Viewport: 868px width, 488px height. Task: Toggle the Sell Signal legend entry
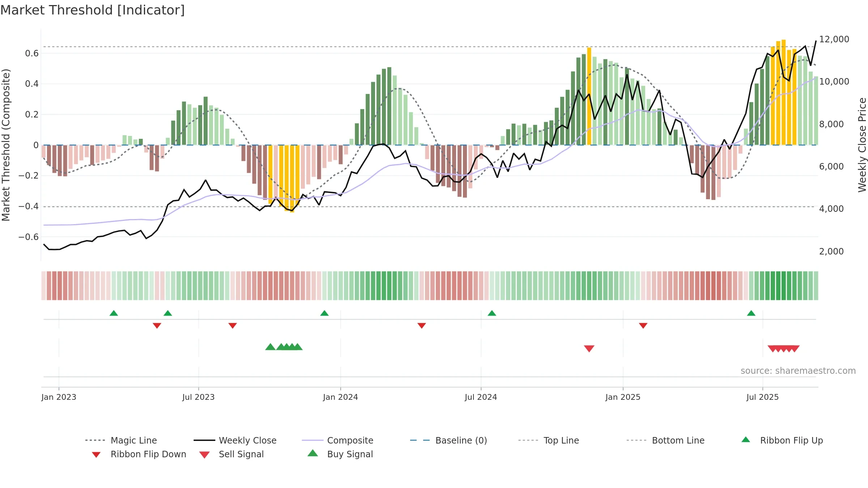(x=231, y=454)
